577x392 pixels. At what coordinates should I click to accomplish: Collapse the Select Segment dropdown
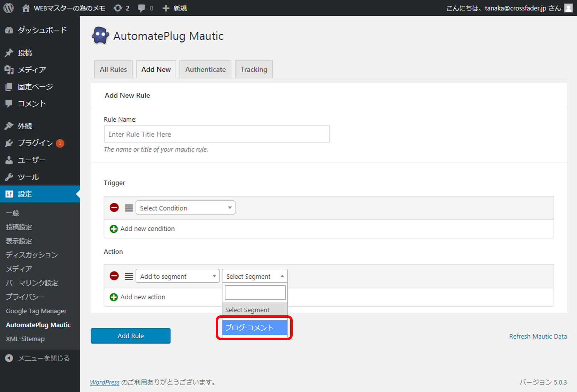point(254,276)
